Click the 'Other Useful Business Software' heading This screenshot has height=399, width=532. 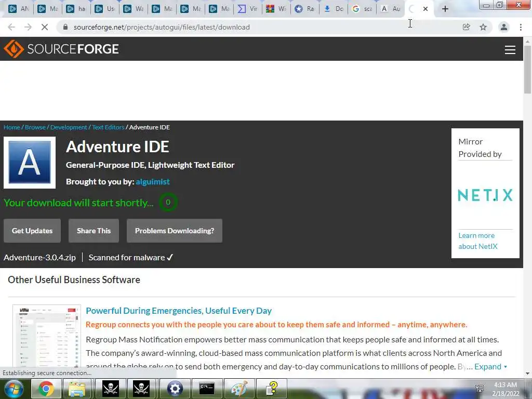(x=74, y=280)
